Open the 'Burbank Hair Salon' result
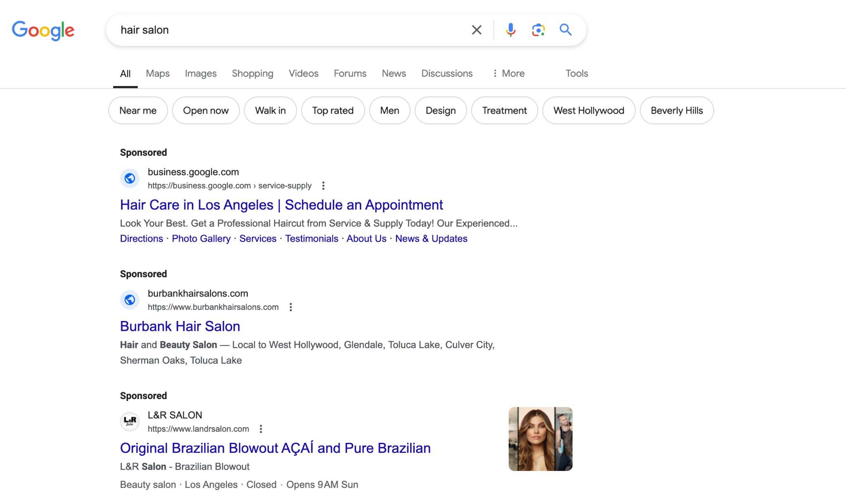846x504 pixels. click(180, 326)
